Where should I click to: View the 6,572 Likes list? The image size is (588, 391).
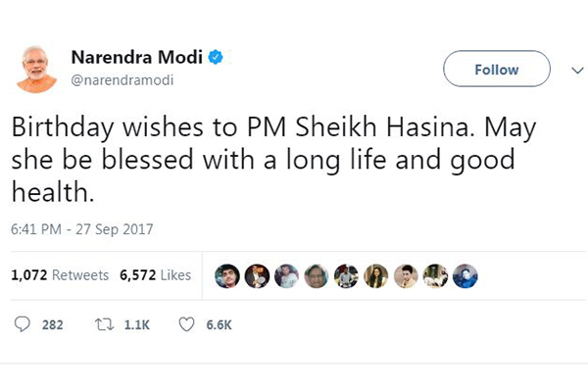(x=155, y=275)
